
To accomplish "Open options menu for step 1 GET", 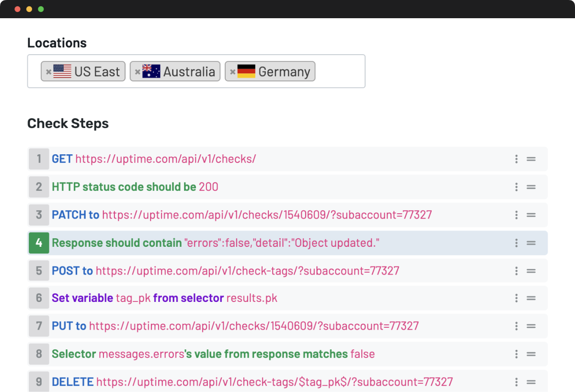I will click(x=516, y=159).
